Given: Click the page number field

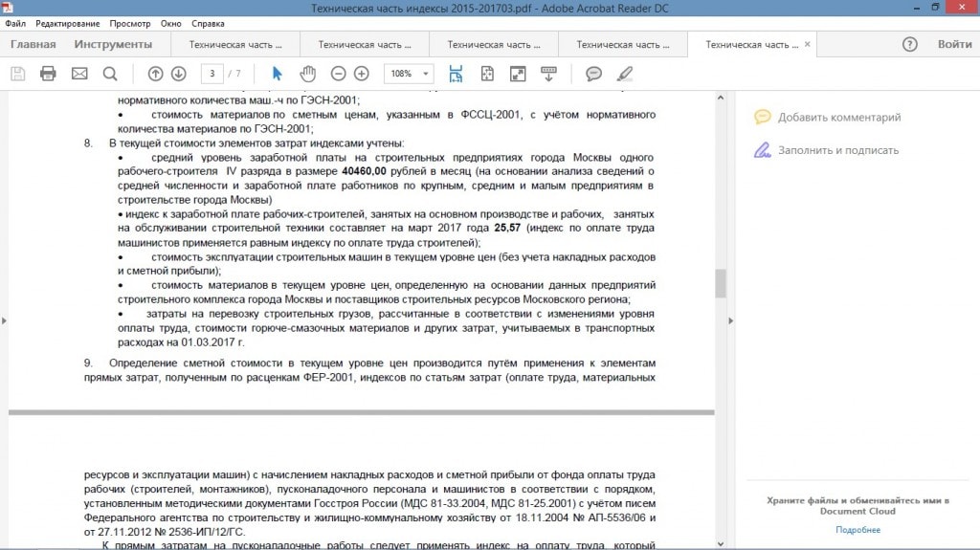Looking at the screenshot, I should (x=212, y=74).
